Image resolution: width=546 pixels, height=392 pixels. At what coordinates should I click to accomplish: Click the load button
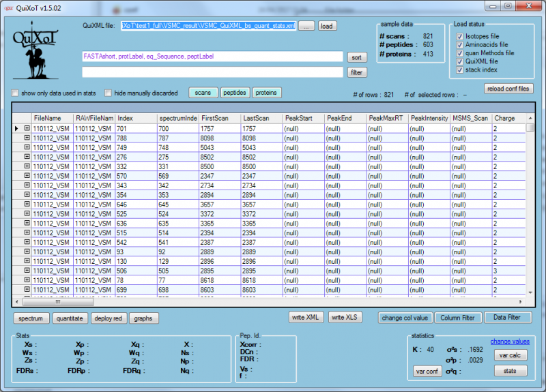pyautogui.click(x=327, y=26)
